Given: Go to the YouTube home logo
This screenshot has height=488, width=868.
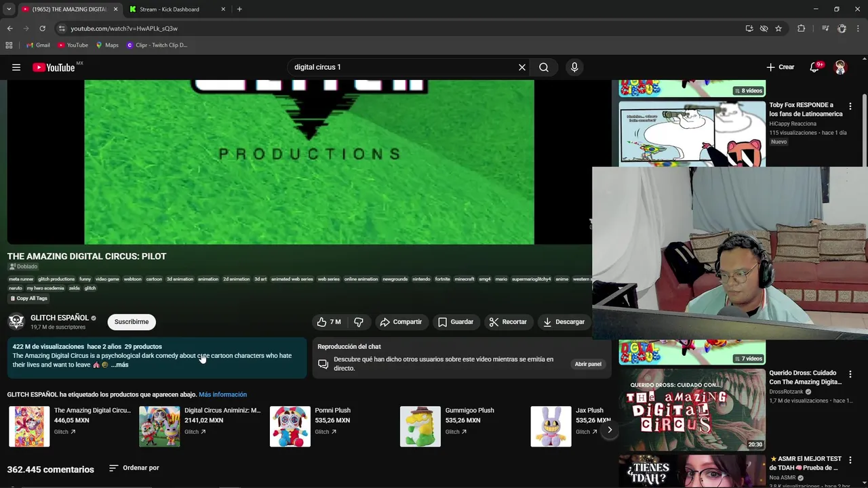Looking at the screenshot, I should click(x=54, y=67).
